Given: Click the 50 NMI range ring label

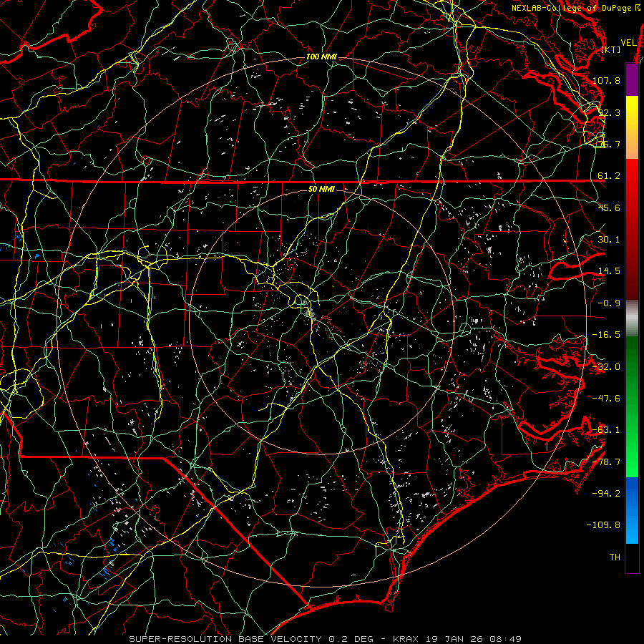Looking at the screenshot, I should coord(321,189).
